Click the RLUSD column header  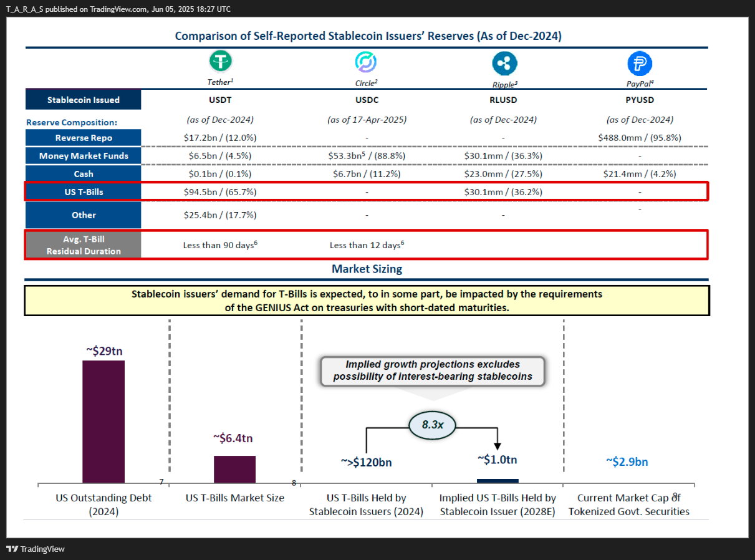[503, 100]
